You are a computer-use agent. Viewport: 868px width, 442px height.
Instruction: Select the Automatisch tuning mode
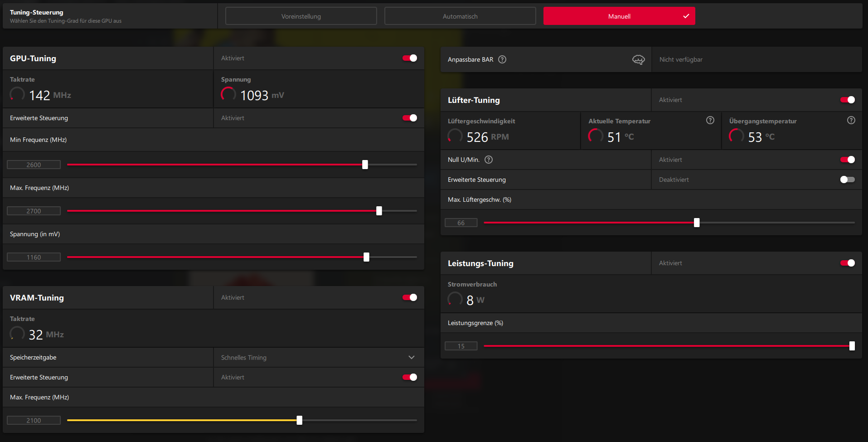pos(460,16)
